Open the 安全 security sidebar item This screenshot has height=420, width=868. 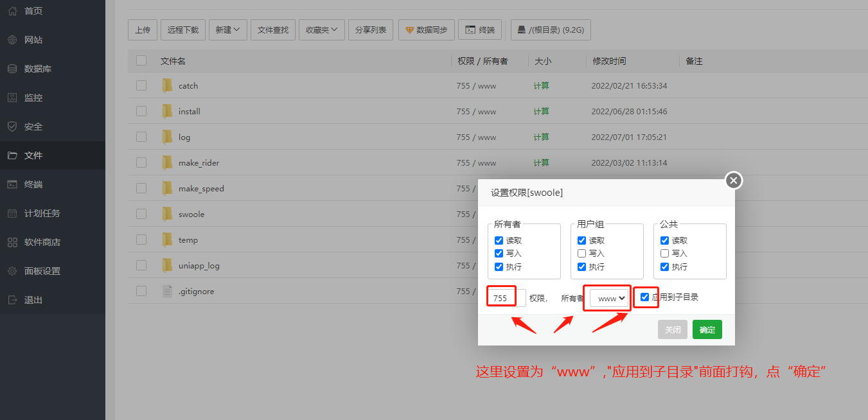coord(53,127)
